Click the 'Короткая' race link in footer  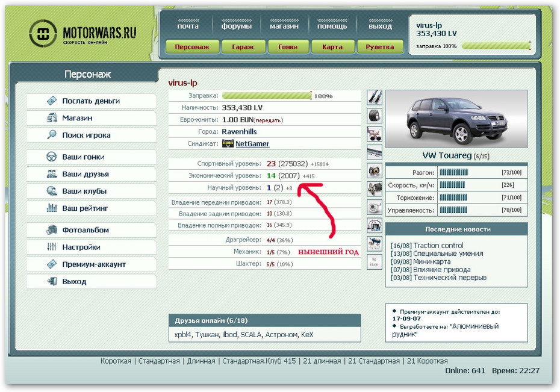(x=116, y=361)
